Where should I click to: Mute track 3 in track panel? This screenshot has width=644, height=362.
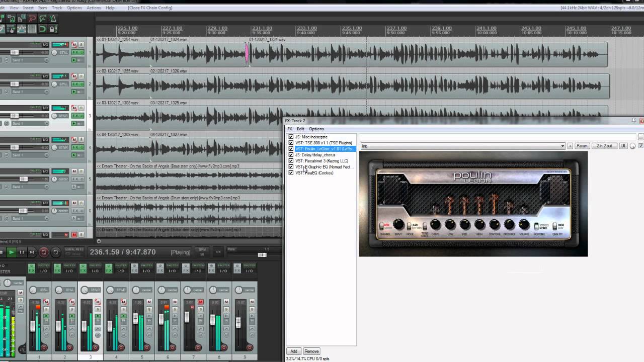coord(74,108)
